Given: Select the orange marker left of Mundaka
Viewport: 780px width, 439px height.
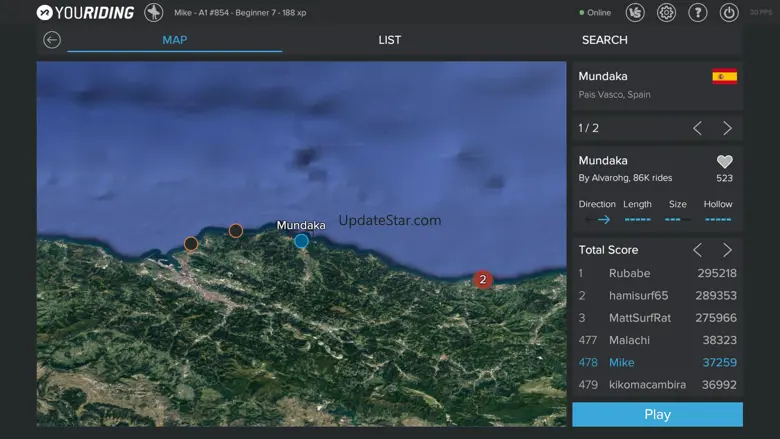Looking at the screenshot, I should click(x=236, y=231).
